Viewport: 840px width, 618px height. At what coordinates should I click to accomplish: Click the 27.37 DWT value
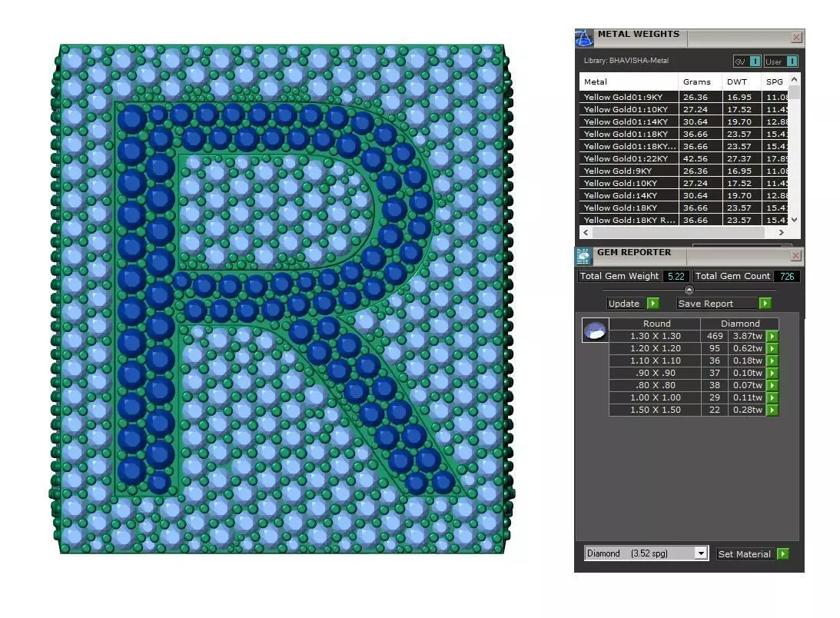(x=739, y=158)
